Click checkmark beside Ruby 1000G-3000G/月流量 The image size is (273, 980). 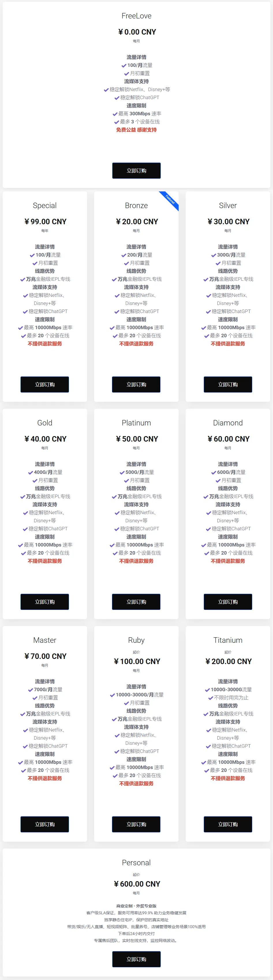tap(112, 695)
